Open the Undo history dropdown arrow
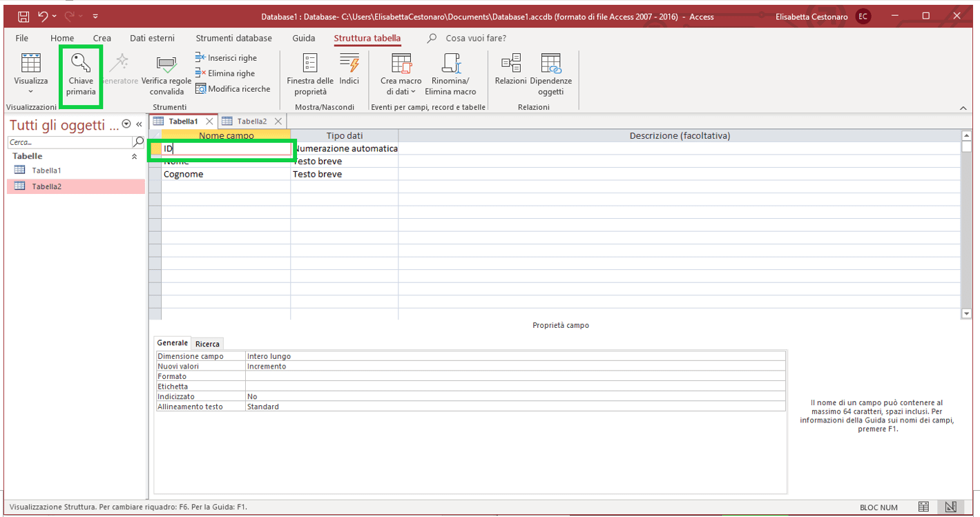980x517 pixels. tap(56, 16)
